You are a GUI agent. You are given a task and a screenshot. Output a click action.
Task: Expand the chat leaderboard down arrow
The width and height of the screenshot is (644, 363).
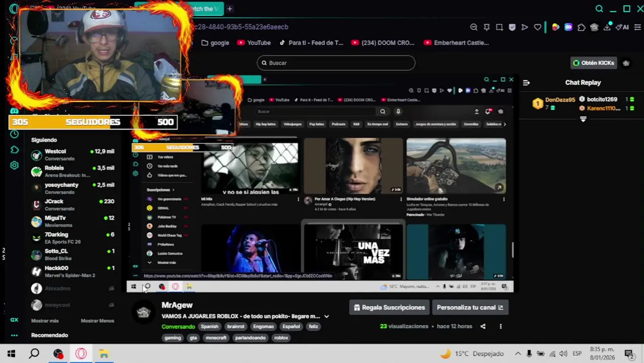point(583,119)
